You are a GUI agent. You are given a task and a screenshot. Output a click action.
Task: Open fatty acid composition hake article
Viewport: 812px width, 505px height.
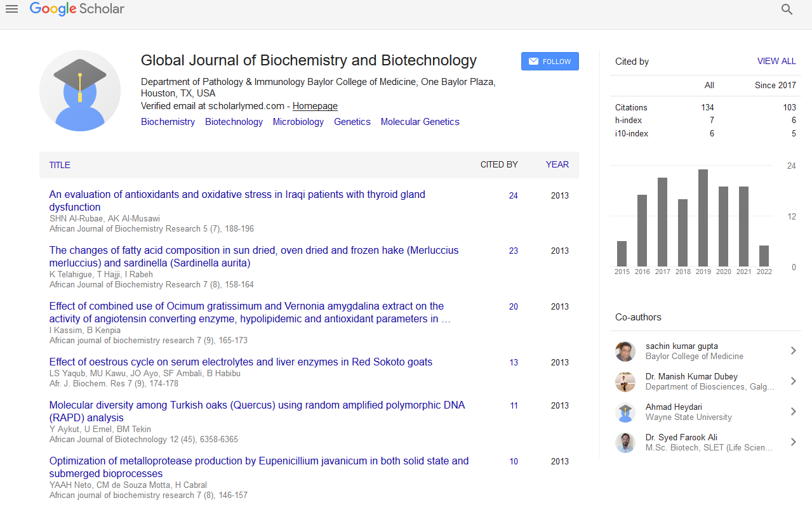tap(254, 256)
